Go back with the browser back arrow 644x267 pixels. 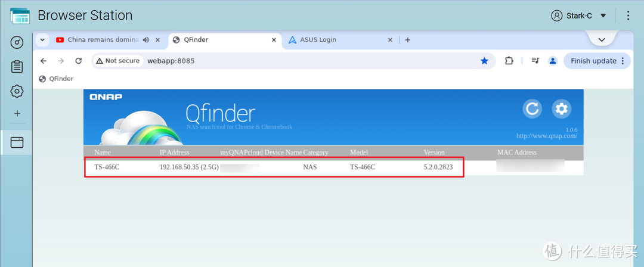tap(44, 61)
